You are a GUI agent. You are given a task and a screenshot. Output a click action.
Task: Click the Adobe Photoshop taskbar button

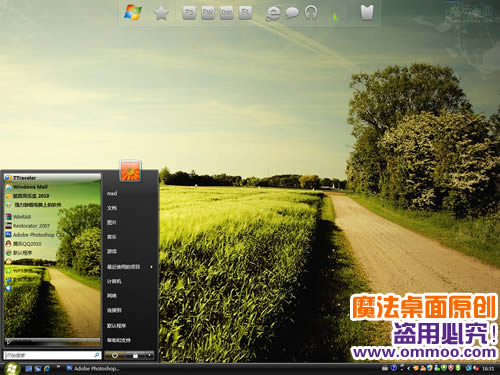(x=93, y=368)
